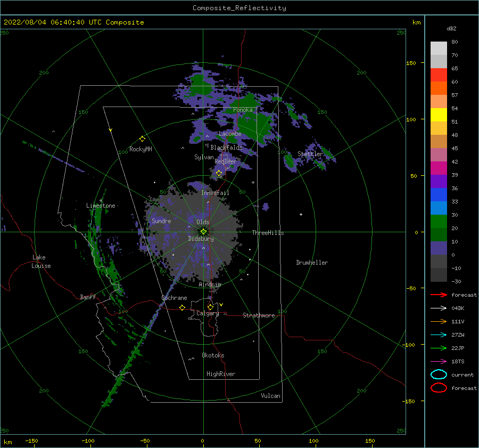Click the 2022/08/04 06:40:40 UTC timestamp
Screen dimensions: 479x448
(x=73, y=22)
